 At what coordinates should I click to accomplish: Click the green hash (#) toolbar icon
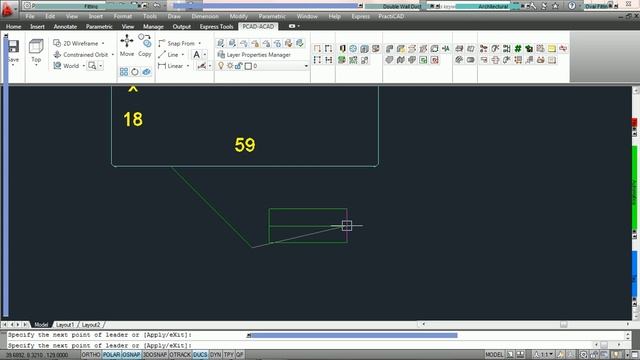point(518,49)
